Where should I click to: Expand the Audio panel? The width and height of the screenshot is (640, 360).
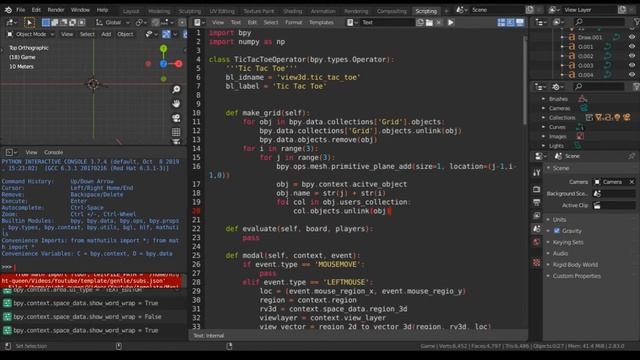click(x=560, y=253)
